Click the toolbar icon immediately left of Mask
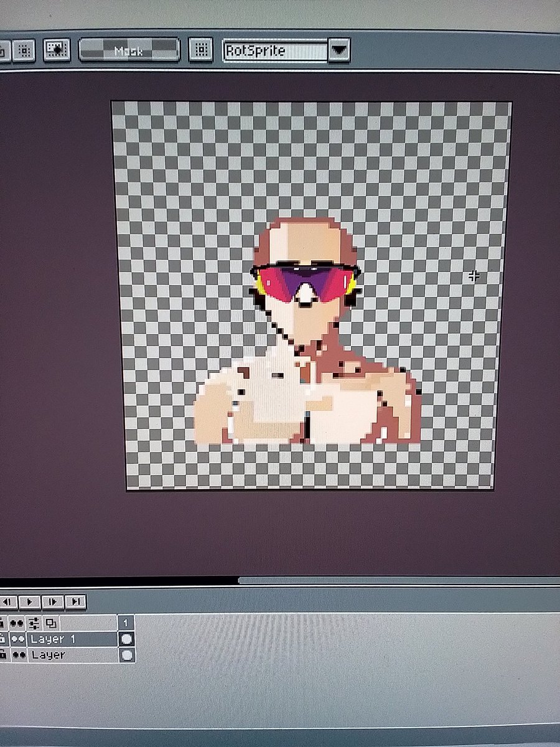The width and height of the screenshot is (560, 747). pyautogui.click(x=57, y=50)
